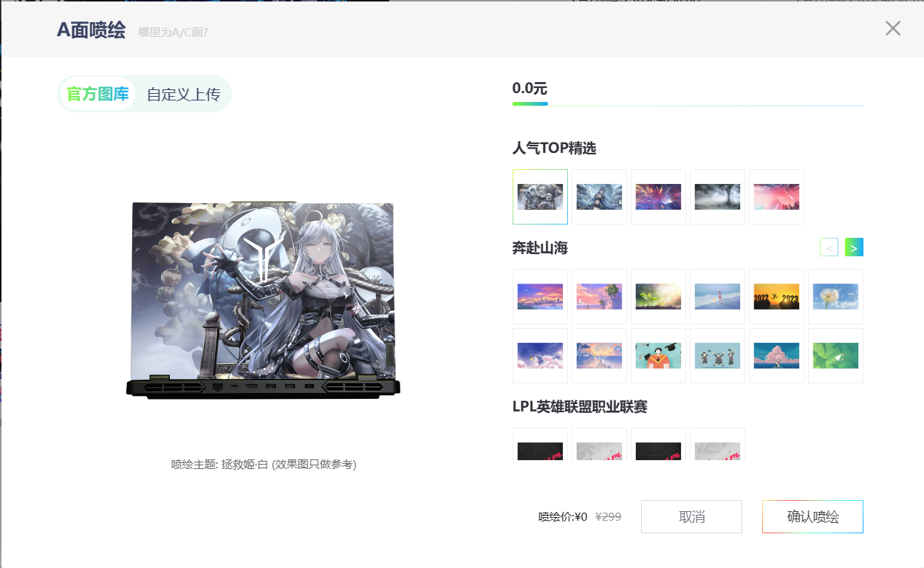Image resolution: width=924 pixels, height=568 pixels.
Task: Select the girl on the beach thumbnail
Action: click(717, 296)
